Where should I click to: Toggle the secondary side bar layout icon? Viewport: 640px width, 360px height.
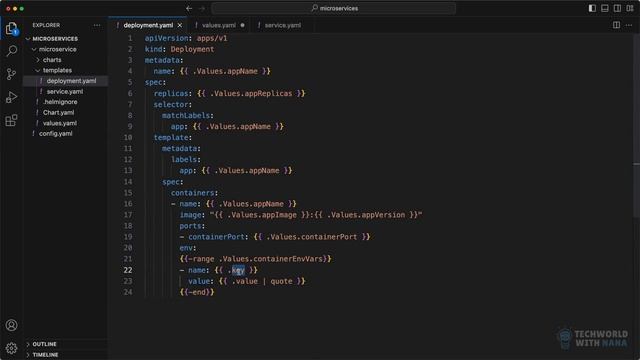pos(618,8)
